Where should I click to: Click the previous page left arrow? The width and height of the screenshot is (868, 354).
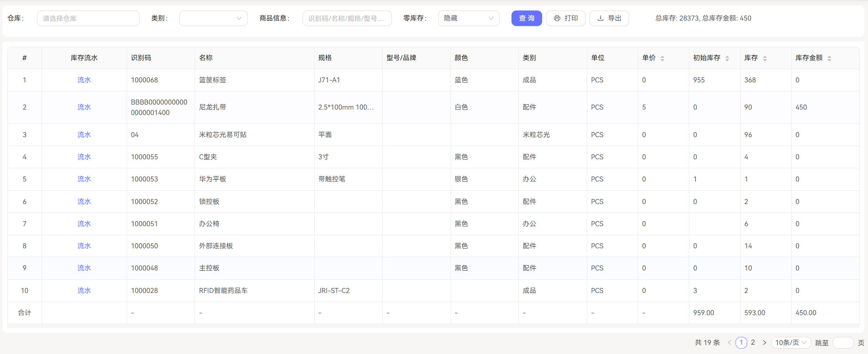(x=729, y=342)
